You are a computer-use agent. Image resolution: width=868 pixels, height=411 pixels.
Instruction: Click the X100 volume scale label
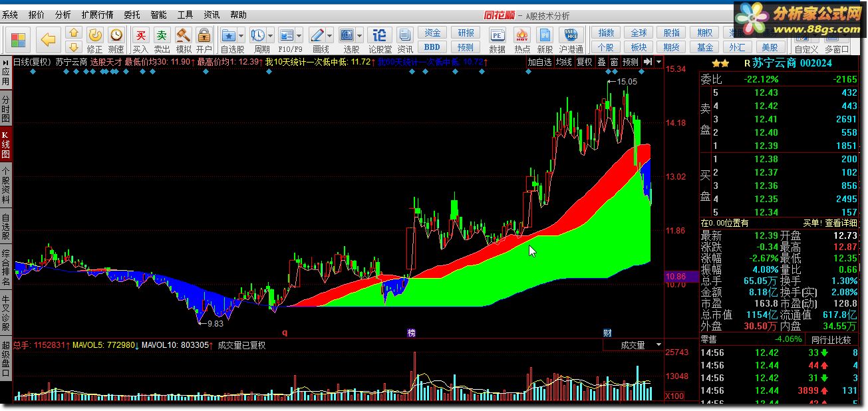pyautogui.click(x=675, y=396)
